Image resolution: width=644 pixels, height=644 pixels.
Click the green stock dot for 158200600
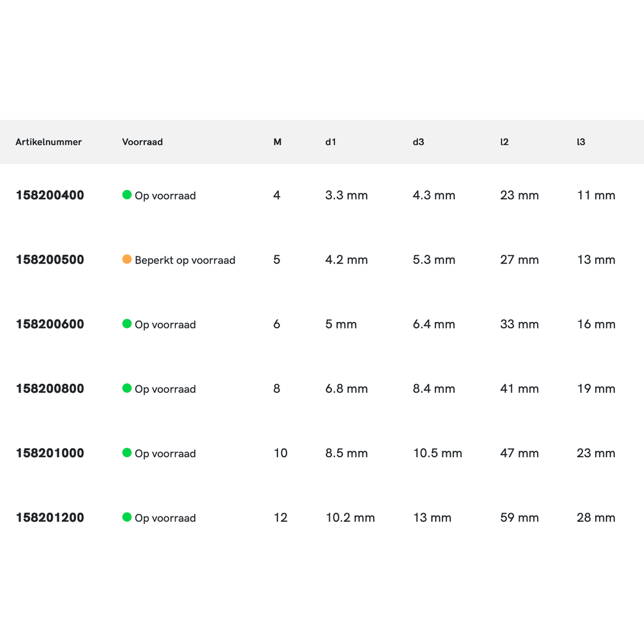(x=127, y=323)
